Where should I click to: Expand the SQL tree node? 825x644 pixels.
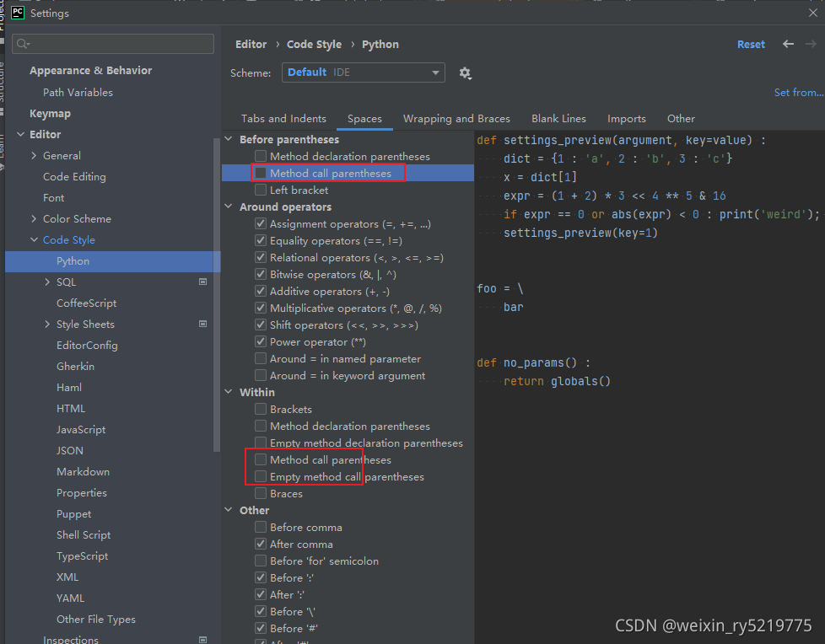[x=47, y=282]
